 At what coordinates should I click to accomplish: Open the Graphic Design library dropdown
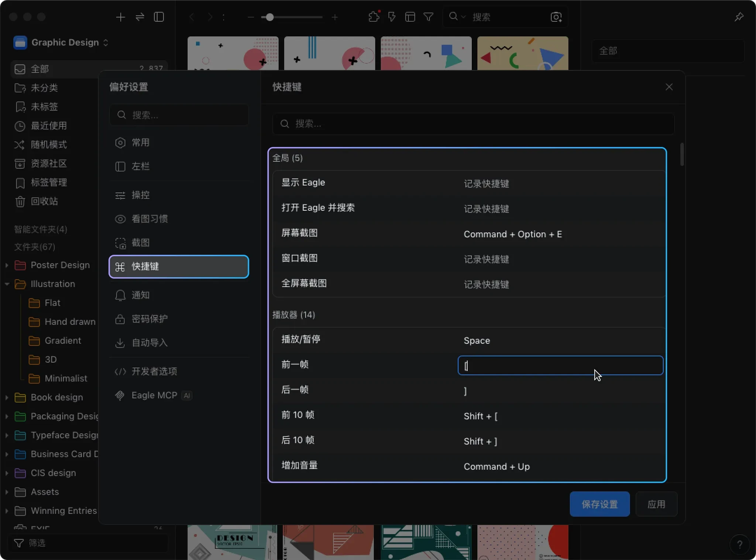(x=61, y=42)
